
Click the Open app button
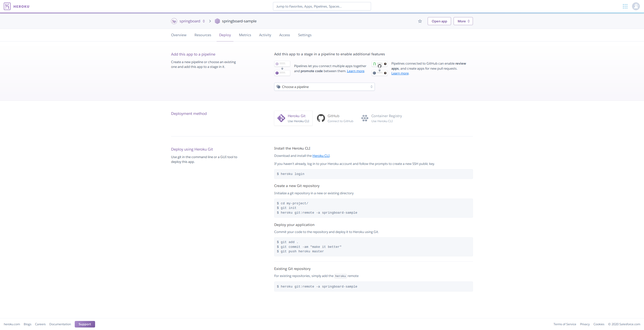(439, 21)
